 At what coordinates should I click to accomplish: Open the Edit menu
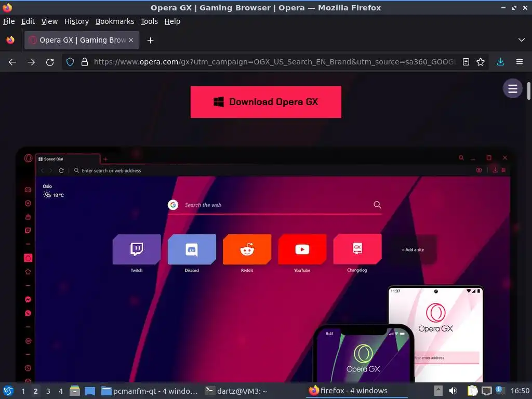(28, 21)
